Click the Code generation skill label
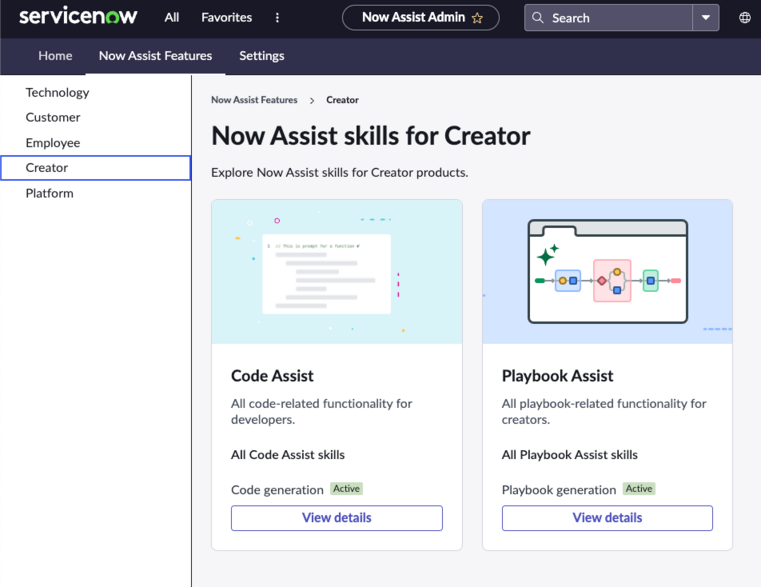This screenshot has width=761, height=587. 277,490
